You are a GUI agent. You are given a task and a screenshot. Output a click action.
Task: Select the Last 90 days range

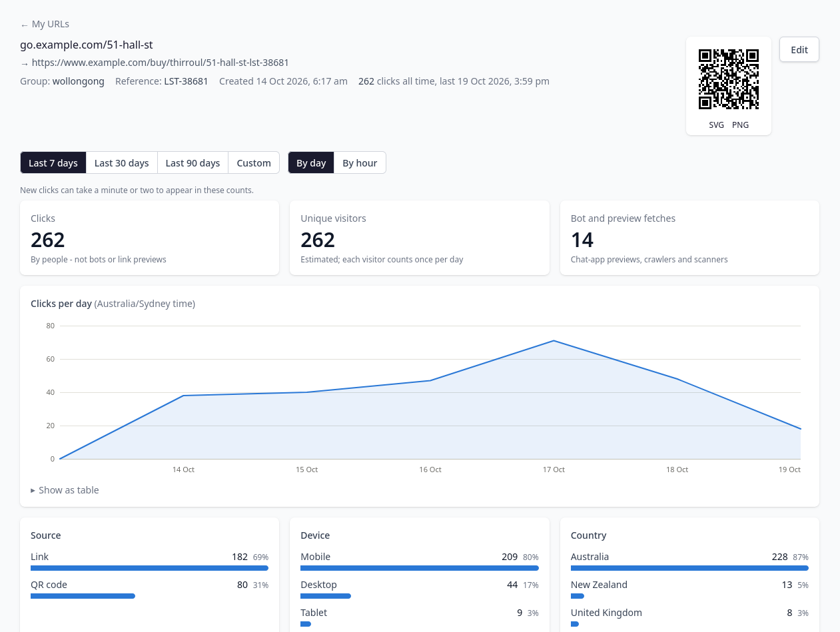tap(193, 163)
